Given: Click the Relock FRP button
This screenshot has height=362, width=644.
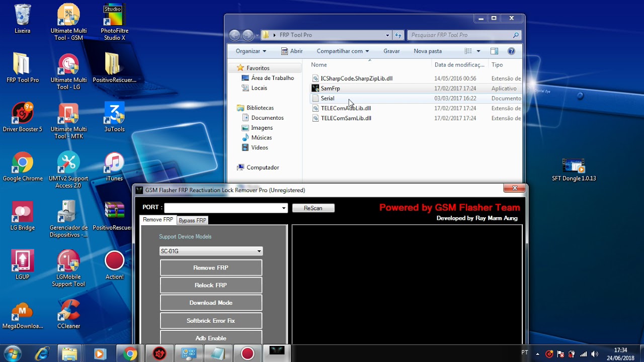Looking at the screenshot, I should [x=211, y=285].
